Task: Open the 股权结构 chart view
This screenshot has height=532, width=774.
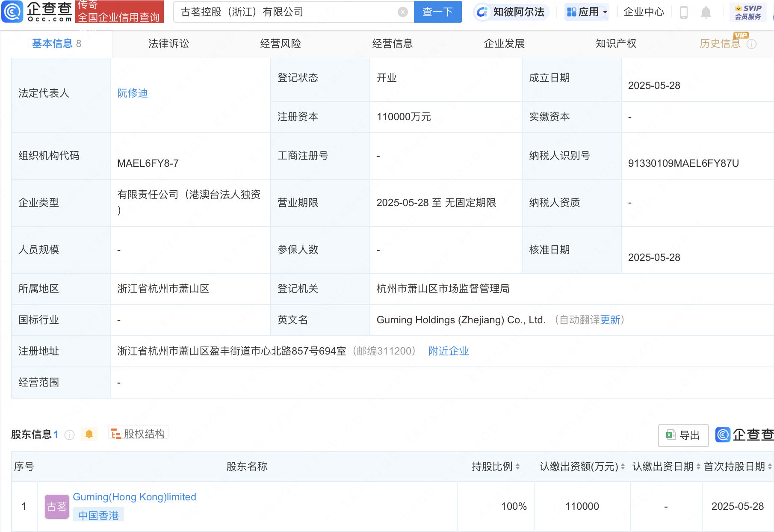Action: click(138, 434)
